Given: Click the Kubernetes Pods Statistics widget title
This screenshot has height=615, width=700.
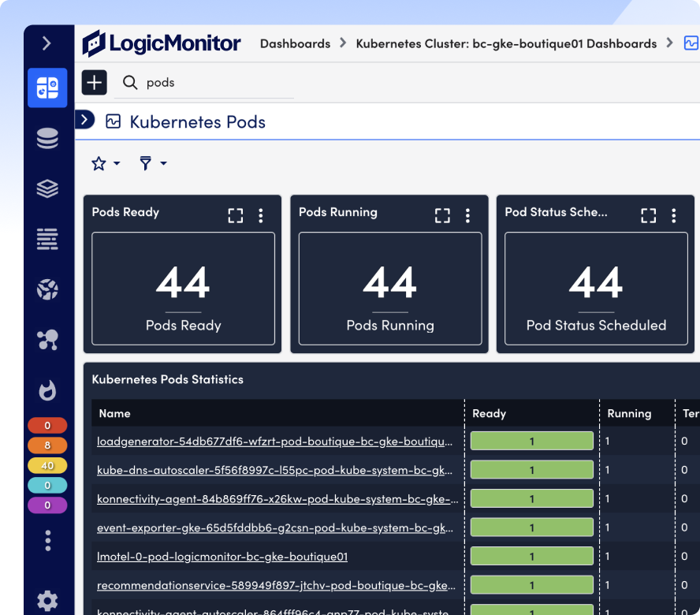Looking at the screenshot, I should pyautogui.click(x=167, y=379).
